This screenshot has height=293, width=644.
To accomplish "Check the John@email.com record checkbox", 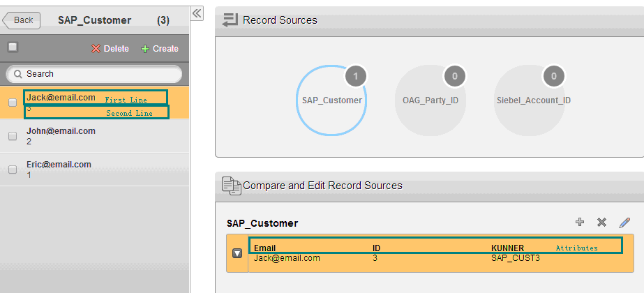I will (13, 137).
